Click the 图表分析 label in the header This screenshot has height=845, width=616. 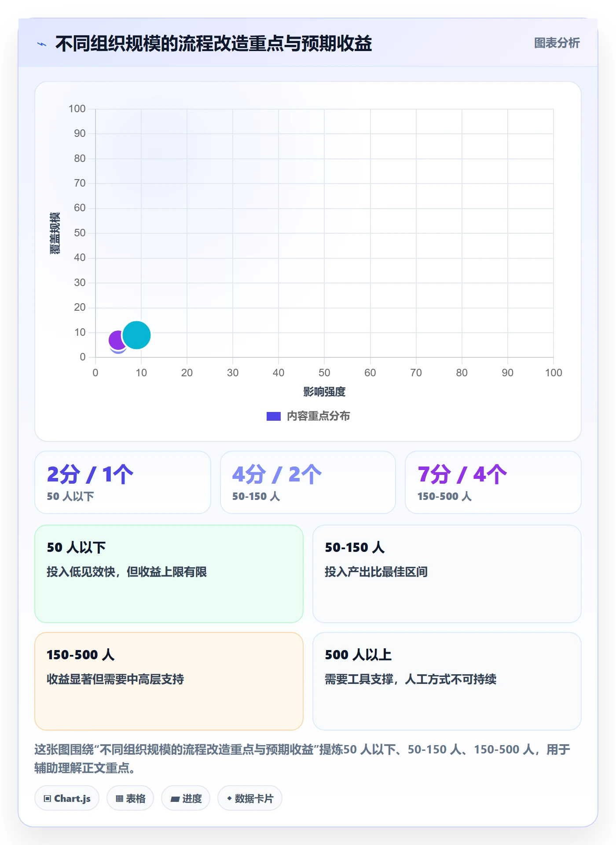coord(557,43)
